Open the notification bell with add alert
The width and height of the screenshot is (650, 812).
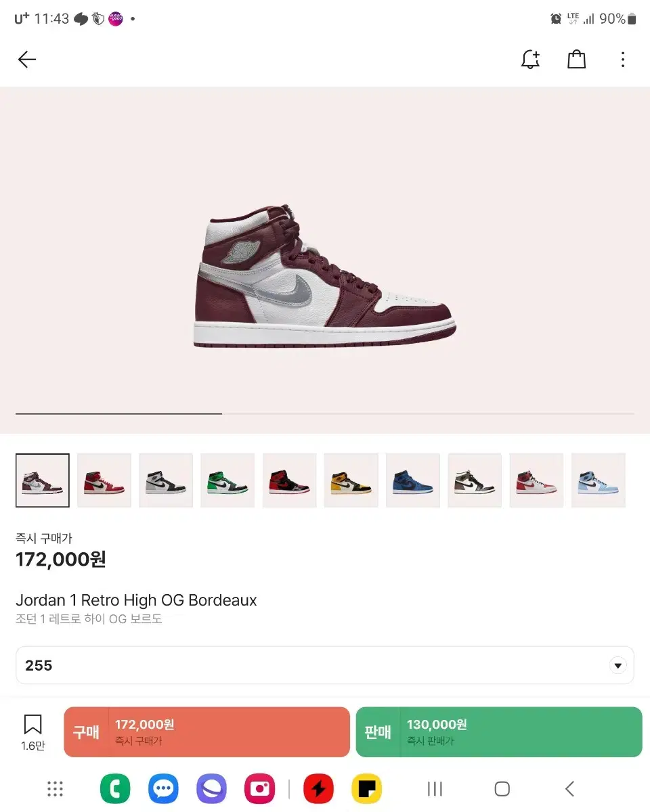tap(530, 59)
